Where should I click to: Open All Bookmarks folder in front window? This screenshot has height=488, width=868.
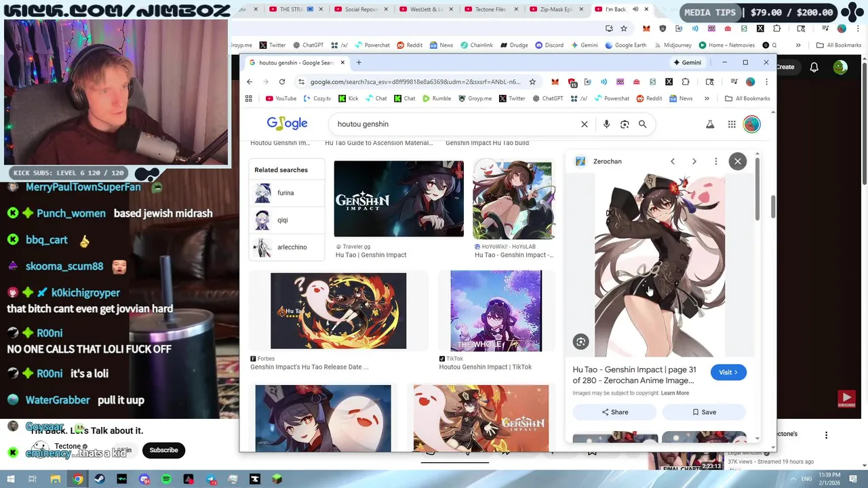(x=747, y=98)
